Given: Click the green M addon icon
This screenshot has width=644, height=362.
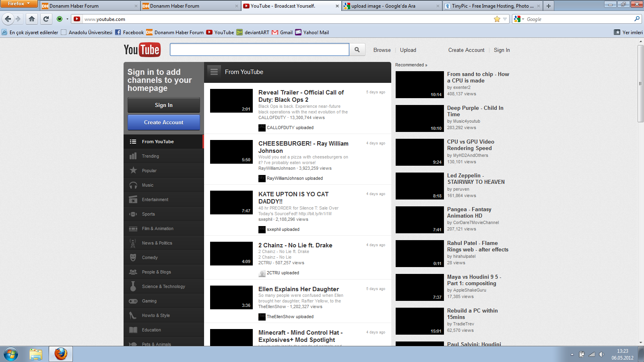Looking at the screenshot, I should (x=60, y=19).
